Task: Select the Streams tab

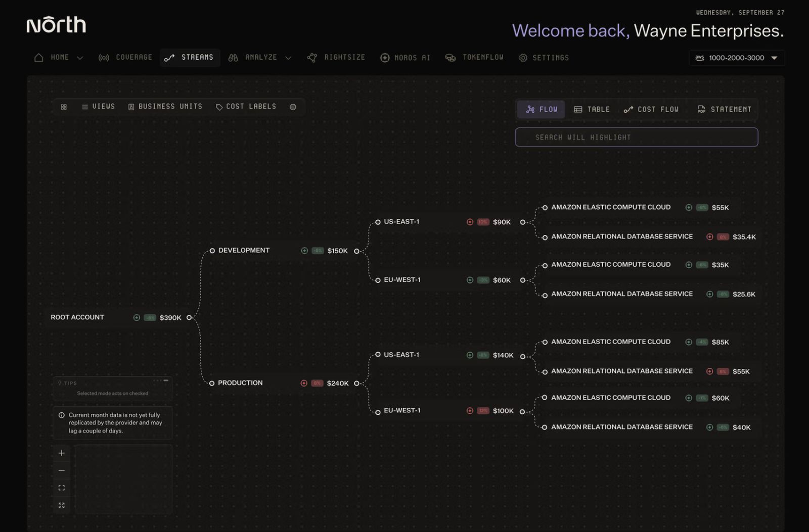Action: (x=189, y=58)
